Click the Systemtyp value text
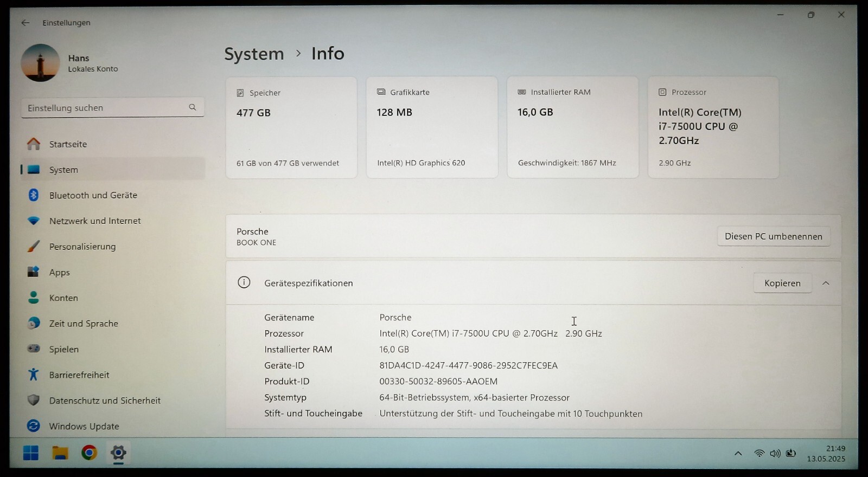Screen dimensions: 868x477 click(x=474, y=397)
